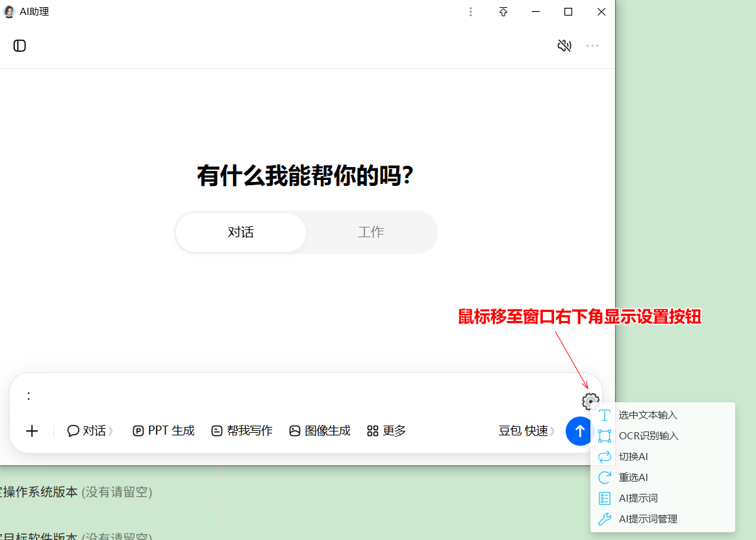Open the vertical dots title bar menu

tap(471, 12)
